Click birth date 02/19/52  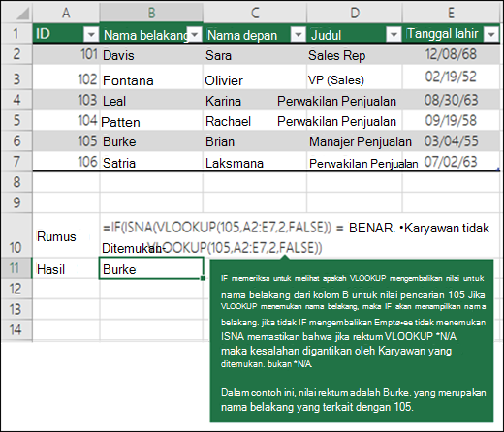(451, 77)
